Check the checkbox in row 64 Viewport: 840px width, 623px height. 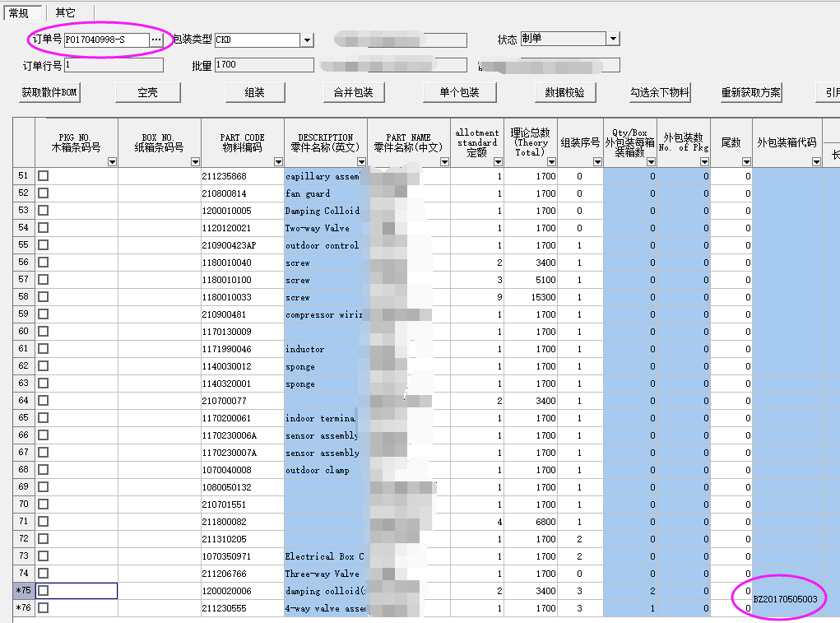pos(44,401)
